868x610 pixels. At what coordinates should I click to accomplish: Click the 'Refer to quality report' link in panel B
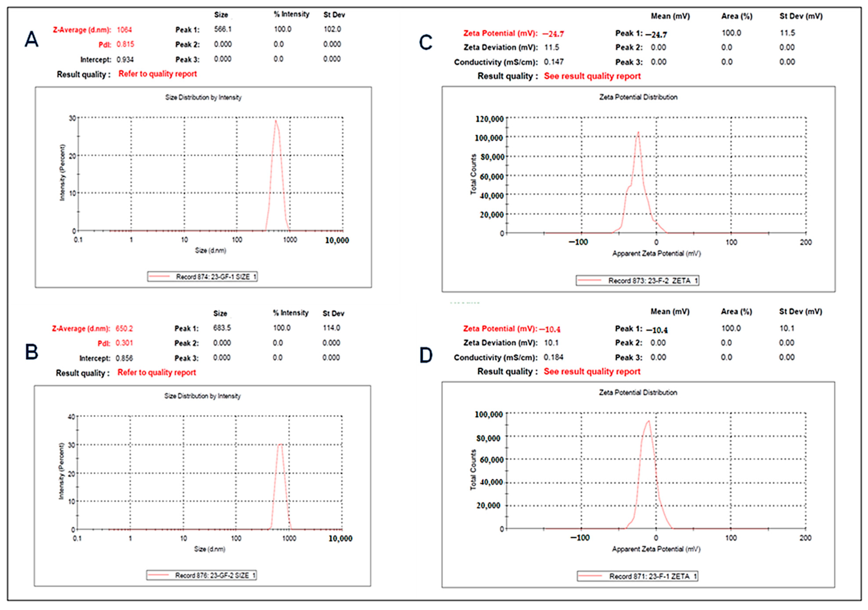pos(156,373)
